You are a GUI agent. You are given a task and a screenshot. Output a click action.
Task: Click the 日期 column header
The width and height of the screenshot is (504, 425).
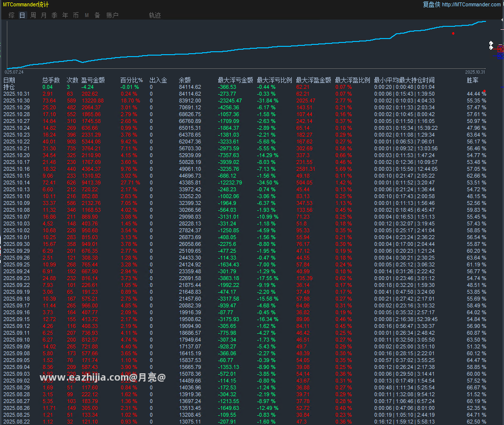click(9, 80)
